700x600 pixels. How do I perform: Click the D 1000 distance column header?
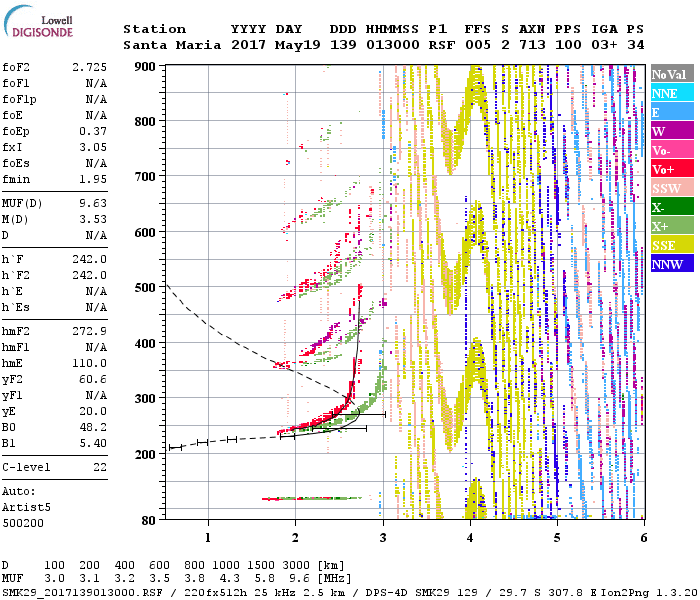225,566
